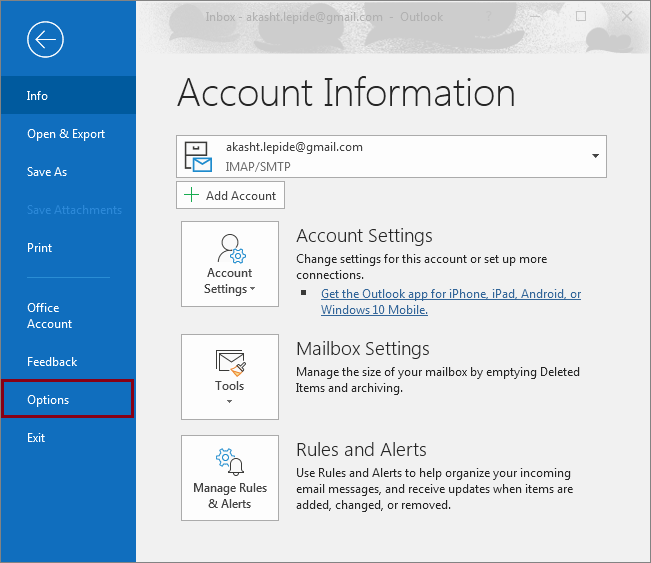Image resolution: width=651 pixels, height=563 pixels.
Task: Open the Info menu item
Action: click(x=68, y=95)
